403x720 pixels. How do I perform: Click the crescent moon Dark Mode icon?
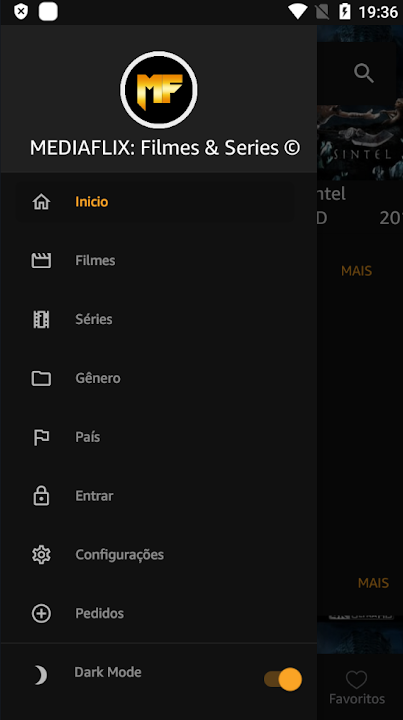tap(40, 675)
